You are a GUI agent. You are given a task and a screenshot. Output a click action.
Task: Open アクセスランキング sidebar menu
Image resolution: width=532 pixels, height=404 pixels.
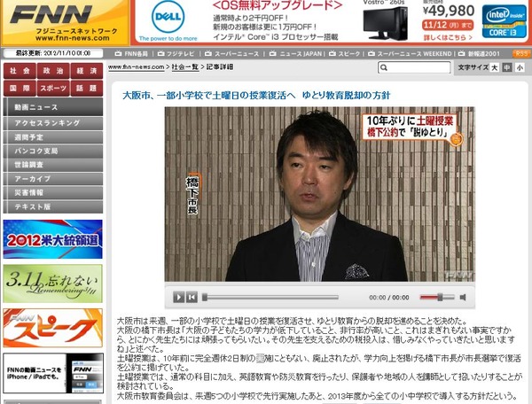click(53, 123)
